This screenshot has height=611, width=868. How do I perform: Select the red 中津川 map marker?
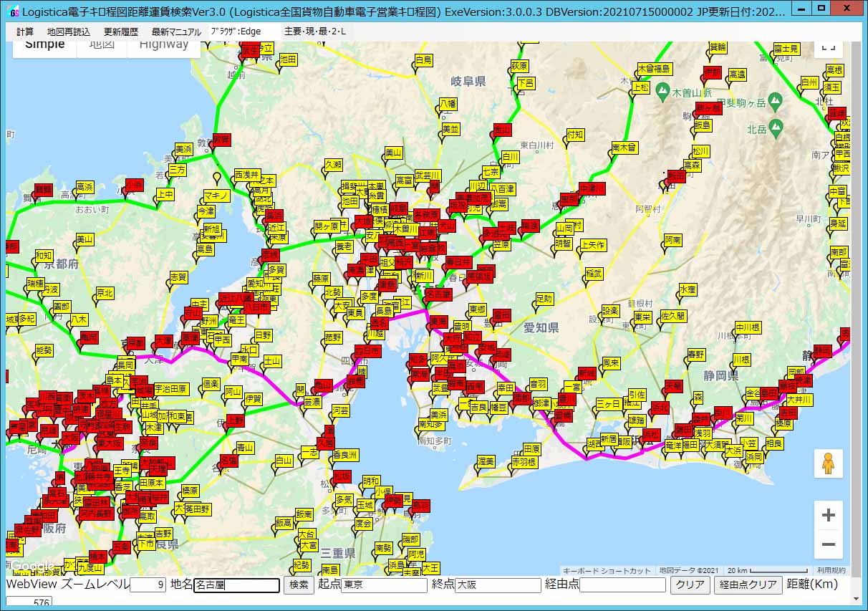pos(592,189)
